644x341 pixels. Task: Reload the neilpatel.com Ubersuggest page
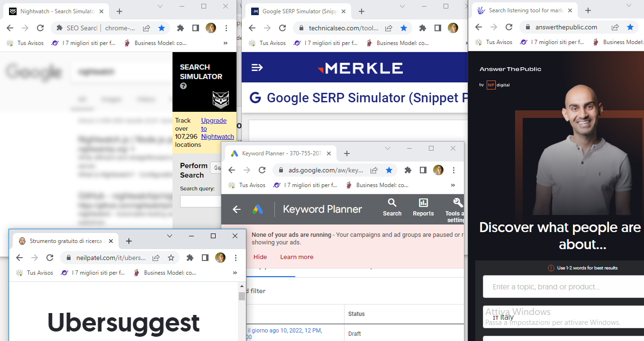50,258
